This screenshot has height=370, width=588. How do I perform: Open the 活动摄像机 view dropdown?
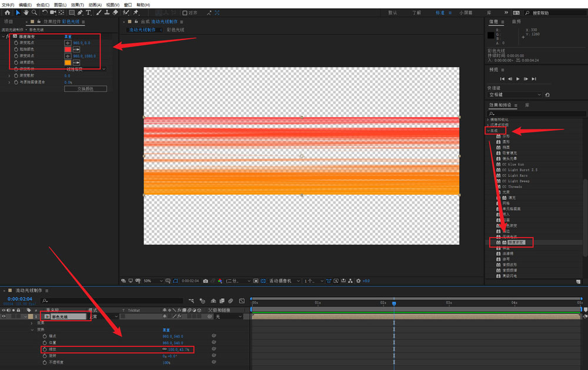pos(285,281)
